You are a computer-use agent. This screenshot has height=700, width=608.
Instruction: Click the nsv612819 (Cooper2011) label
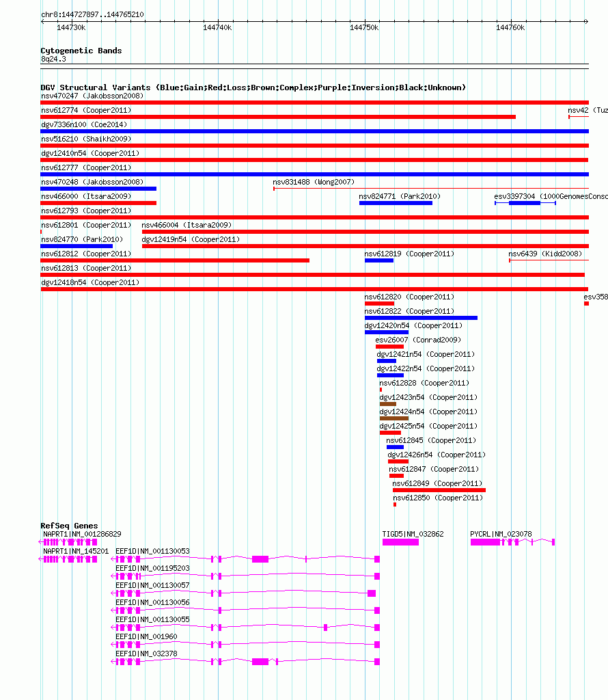(x=409, y=254)
